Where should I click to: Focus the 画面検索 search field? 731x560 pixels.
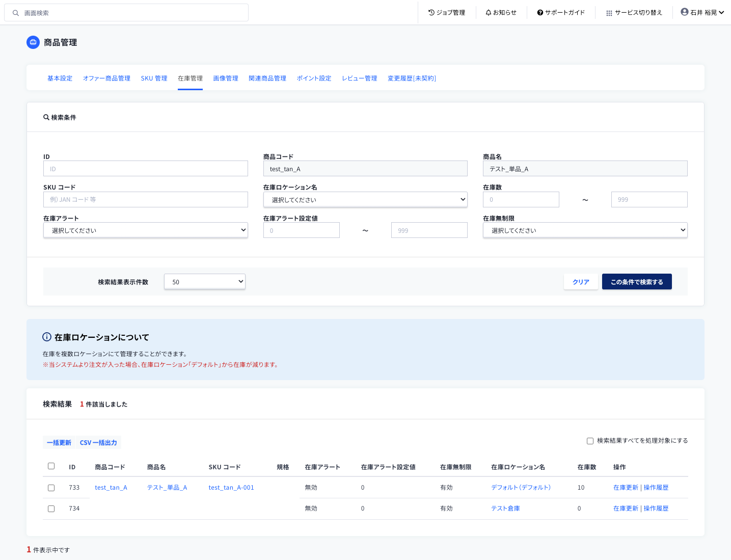point(126,13)
